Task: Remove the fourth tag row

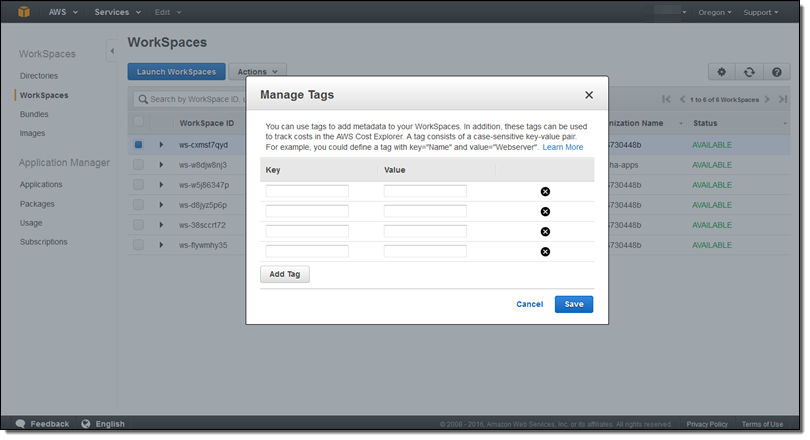Action: tap(545, 252)
